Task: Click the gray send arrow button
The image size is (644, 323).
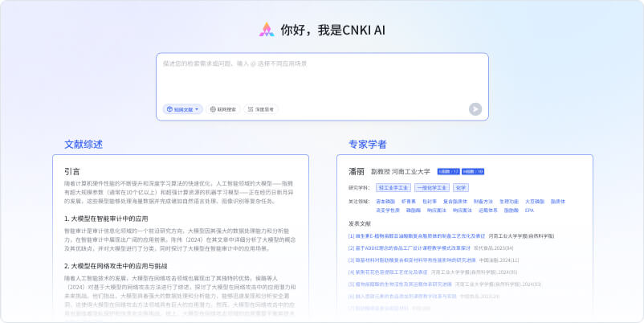Action: click(x=475, y=109)
